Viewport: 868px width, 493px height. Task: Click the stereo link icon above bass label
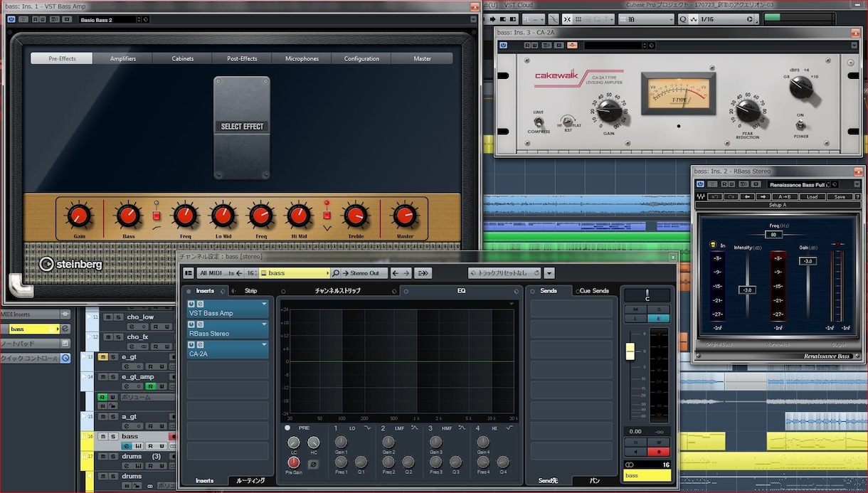point(629,465)
